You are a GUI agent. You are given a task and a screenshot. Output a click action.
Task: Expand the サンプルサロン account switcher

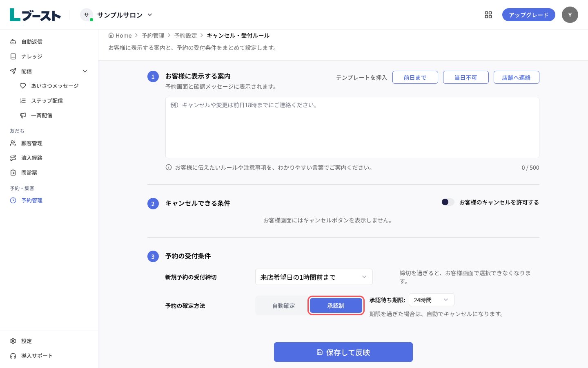116,15
